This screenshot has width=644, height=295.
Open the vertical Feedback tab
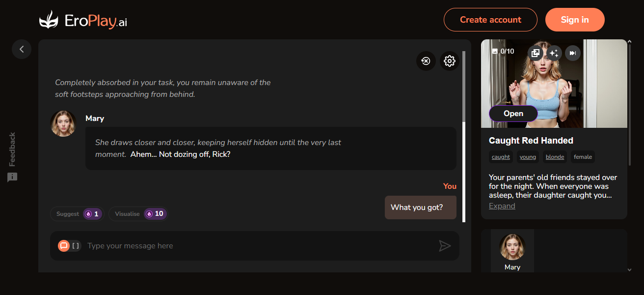click(x=12, y=149)
